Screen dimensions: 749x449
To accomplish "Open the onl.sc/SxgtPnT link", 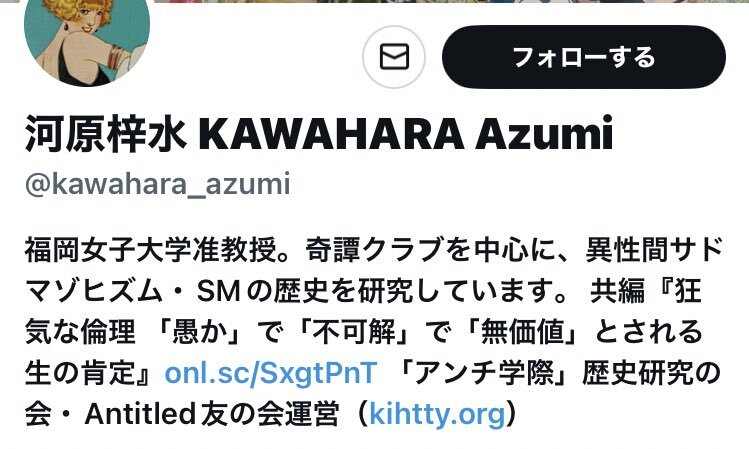I will (271, 373).
